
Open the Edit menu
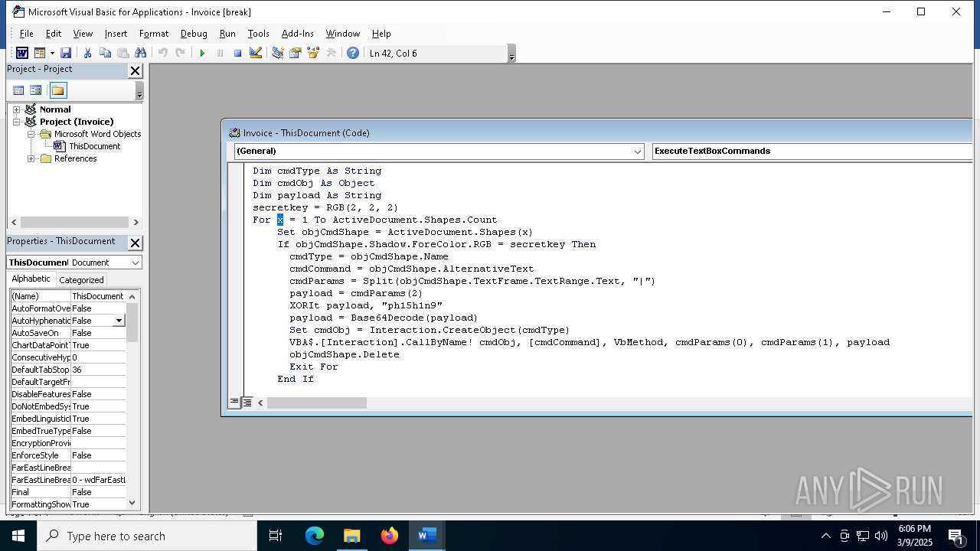pos(54,34)
